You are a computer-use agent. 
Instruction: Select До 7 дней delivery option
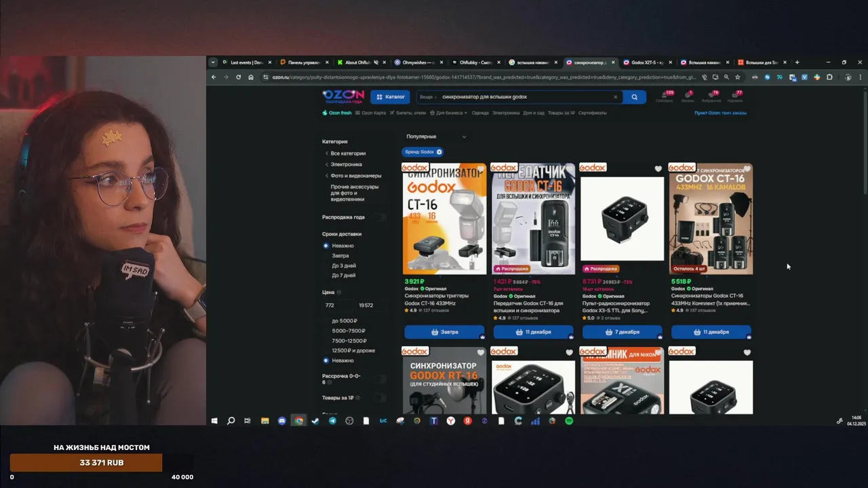coord(344,275)
